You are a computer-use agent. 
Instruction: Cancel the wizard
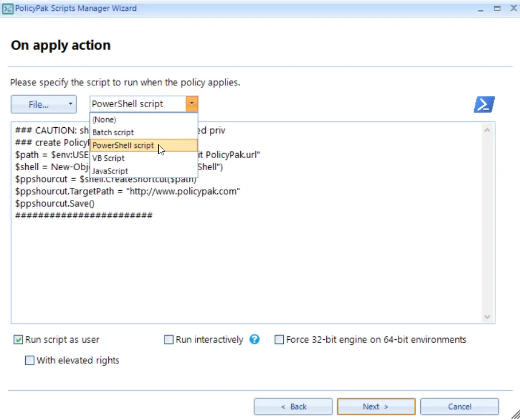pos(459,406)
